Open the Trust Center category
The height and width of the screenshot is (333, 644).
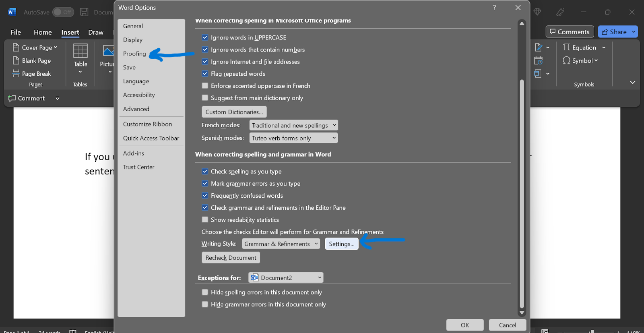click(151, 167)
